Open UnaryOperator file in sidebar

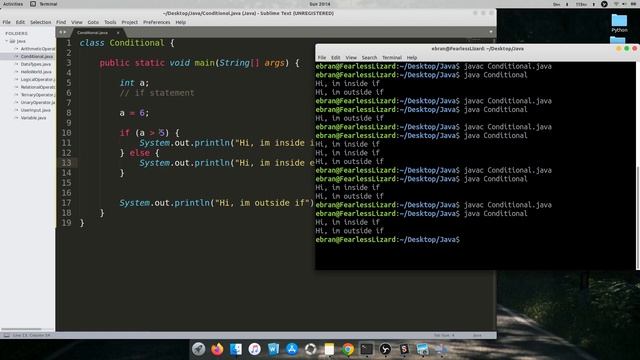(x=38, y=102)
